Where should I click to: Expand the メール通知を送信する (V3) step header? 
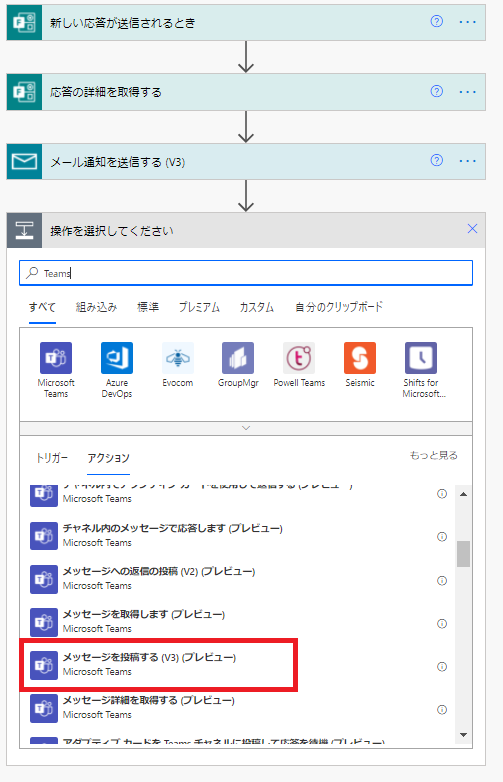pyautogui.click(x=246, y=162)
